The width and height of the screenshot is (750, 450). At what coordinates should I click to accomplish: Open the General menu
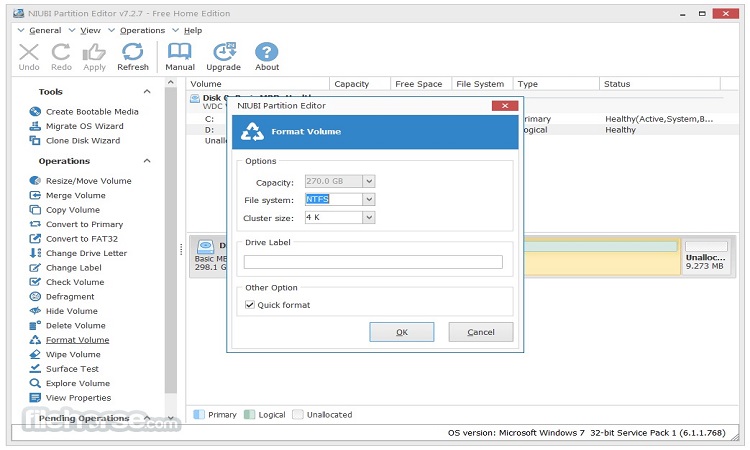point(44,30)
